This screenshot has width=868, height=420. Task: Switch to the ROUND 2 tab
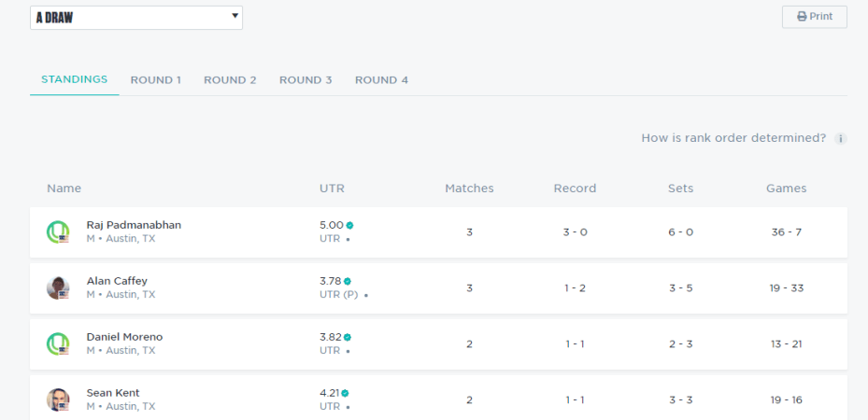(230, 80)
